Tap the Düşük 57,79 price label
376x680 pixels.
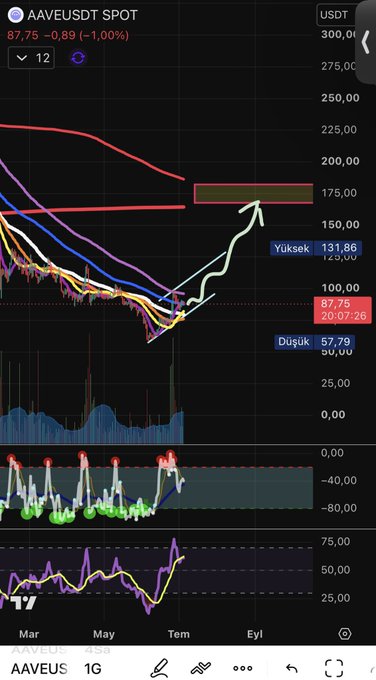click(315, 342)
